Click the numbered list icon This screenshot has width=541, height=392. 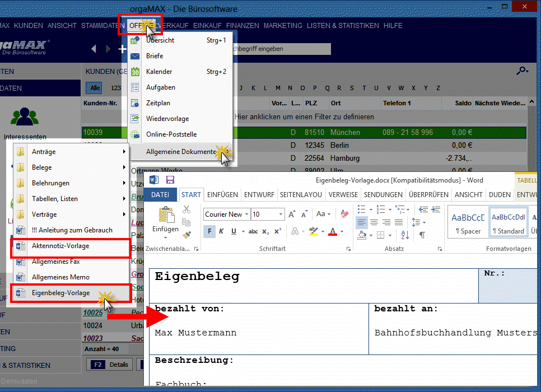pos(381,209)
